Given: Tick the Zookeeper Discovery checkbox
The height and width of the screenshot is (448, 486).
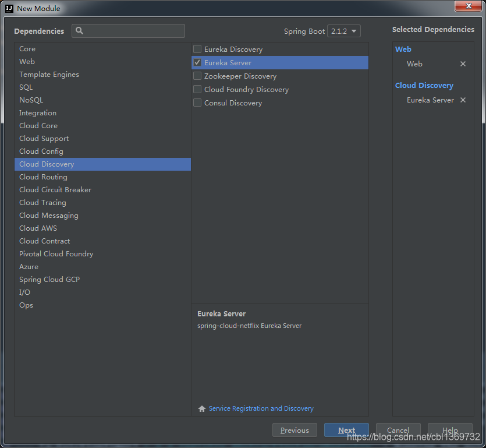Looking at the screenshot, I should [x=197, y=76].
